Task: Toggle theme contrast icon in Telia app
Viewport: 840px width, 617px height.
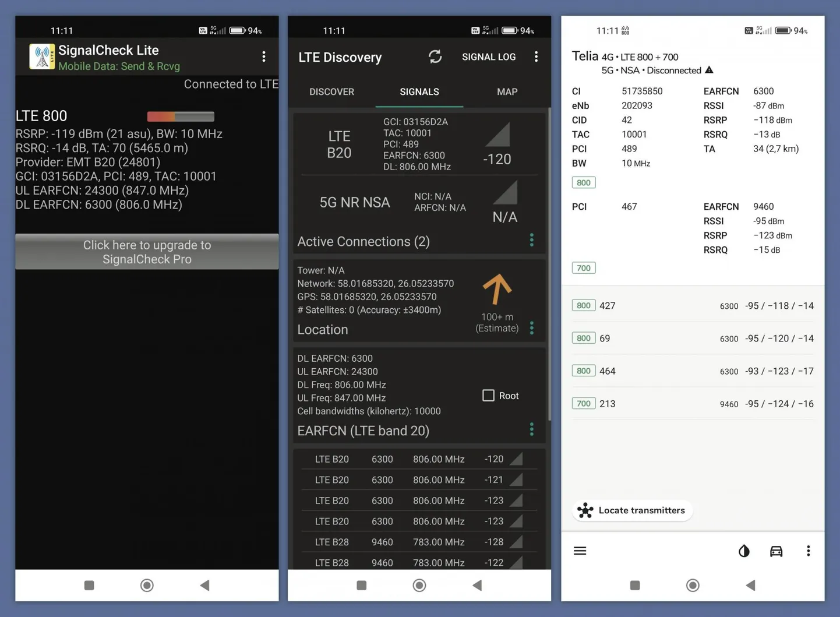Action: click(744, 551)
